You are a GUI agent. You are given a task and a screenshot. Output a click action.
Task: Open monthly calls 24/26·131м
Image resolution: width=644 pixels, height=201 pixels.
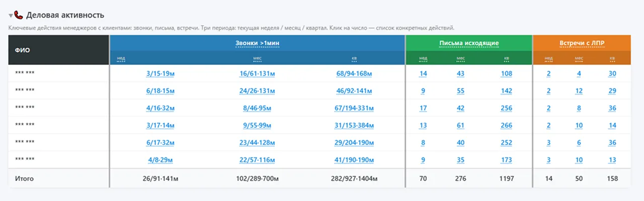(x=257, y=91)
